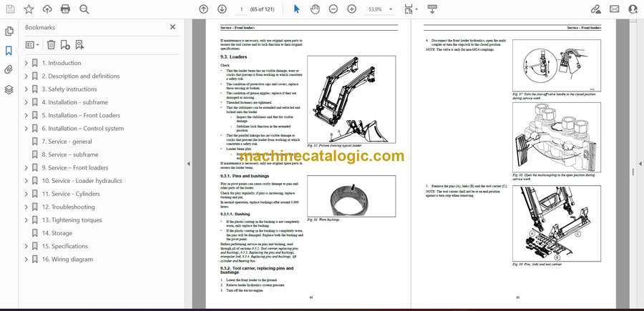Open page thumbnails panel
The height and width of the screenshot is (311, 644).
point(9,31)
